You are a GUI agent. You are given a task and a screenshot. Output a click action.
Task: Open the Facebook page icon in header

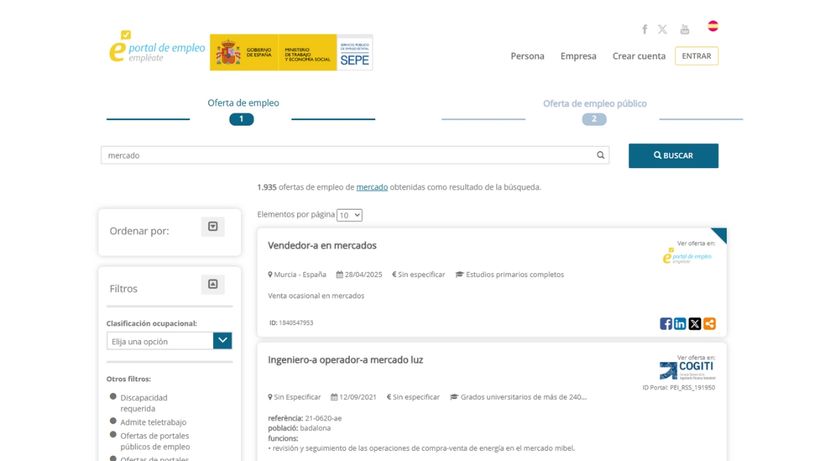[644, 29]
